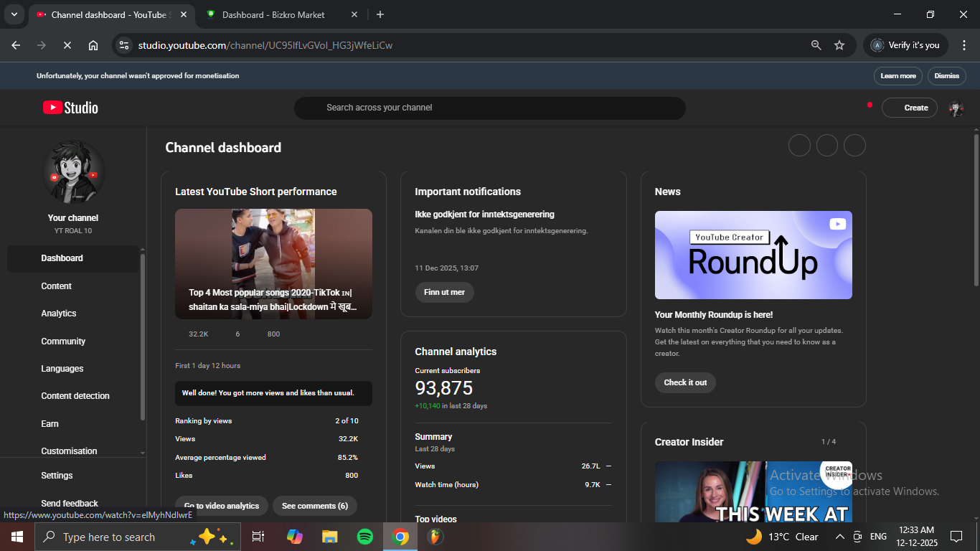Click the browser zoom magnifier icon
The image size is (980, 551).
(x=816, y=45)
